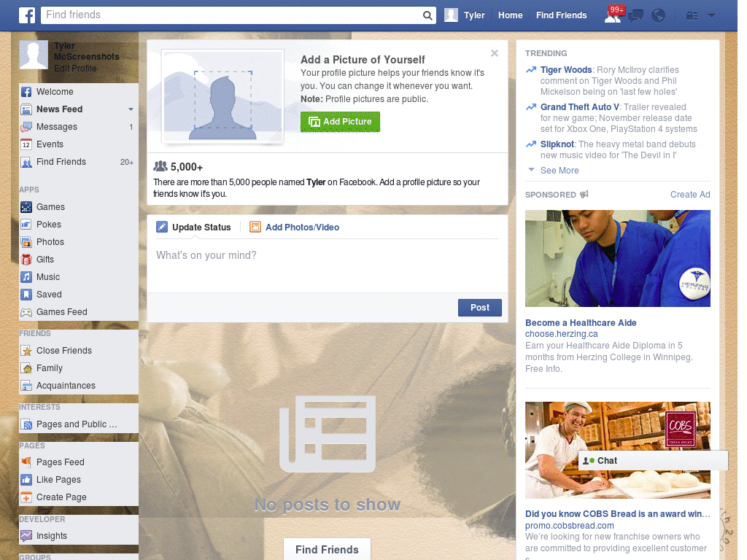
Task: Click the Pages Feed flag icon
Action: [26, 462]
